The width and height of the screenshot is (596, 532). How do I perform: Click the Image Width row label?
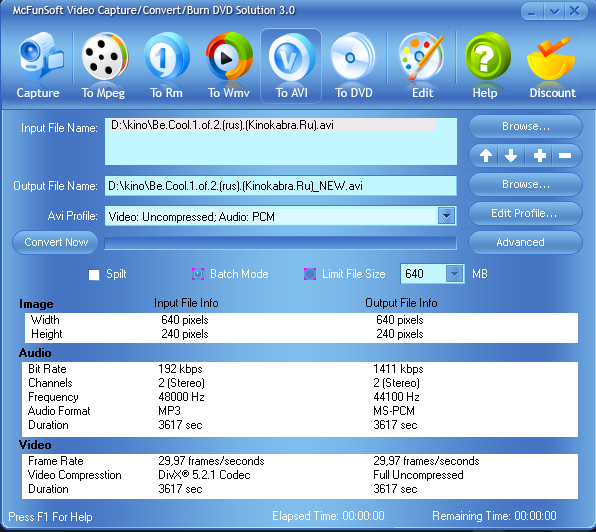tap(45, 320)
